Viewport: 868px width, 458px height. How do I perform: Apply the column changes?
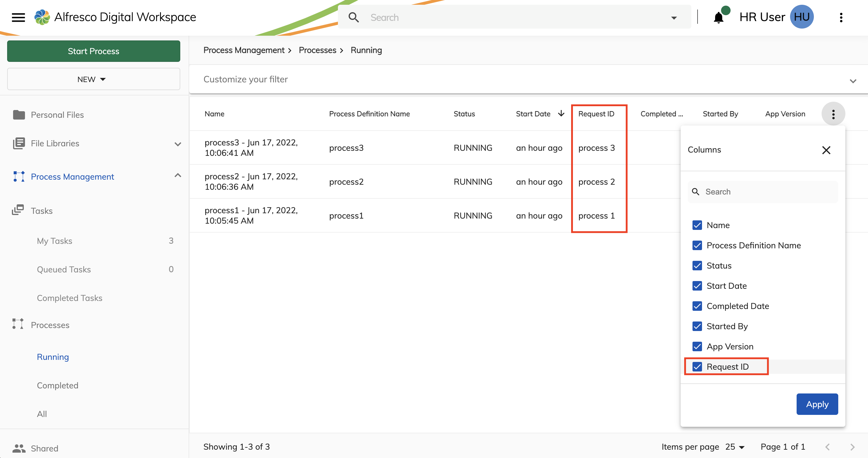coord(817,404)
